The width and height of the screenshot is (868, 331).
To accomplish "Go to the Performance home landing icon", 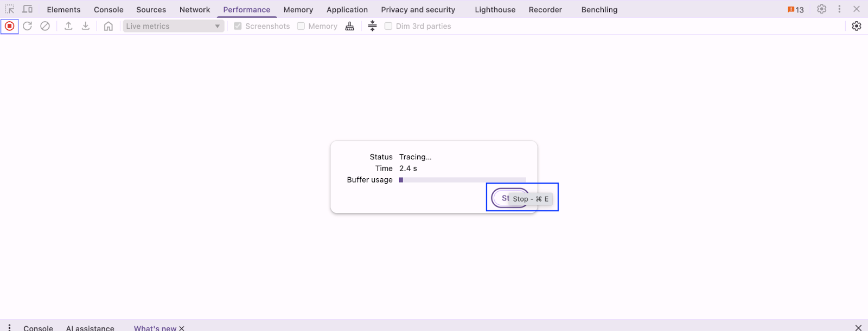I will (108, 26).
